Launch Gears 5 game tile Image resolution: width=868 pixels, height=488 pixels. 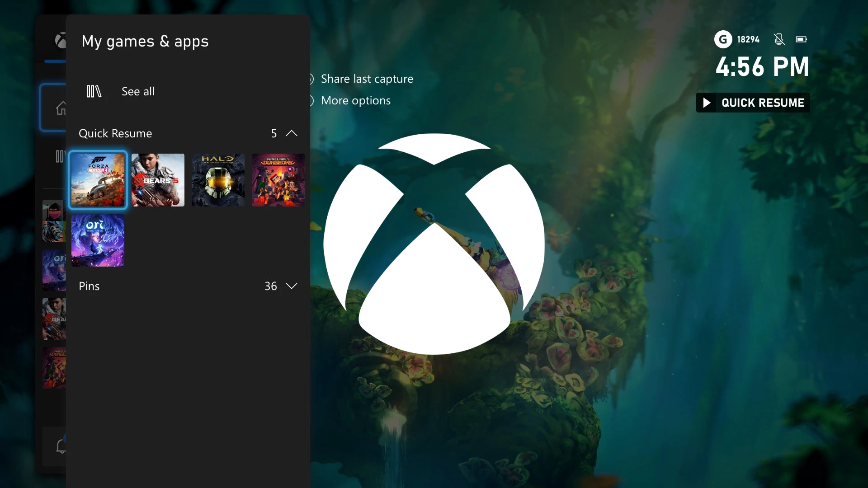pyautogui.click(x=158, y=180)
